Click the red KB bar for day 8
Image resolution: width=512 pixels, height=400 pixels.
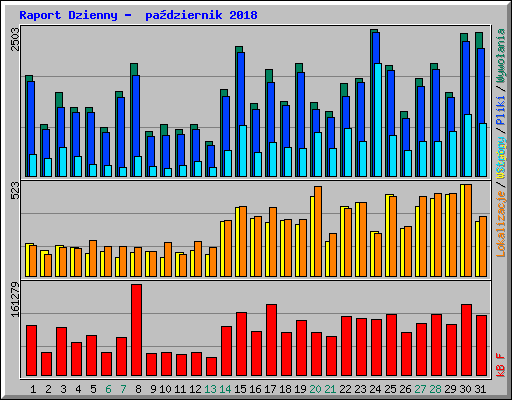coord(136,330)
